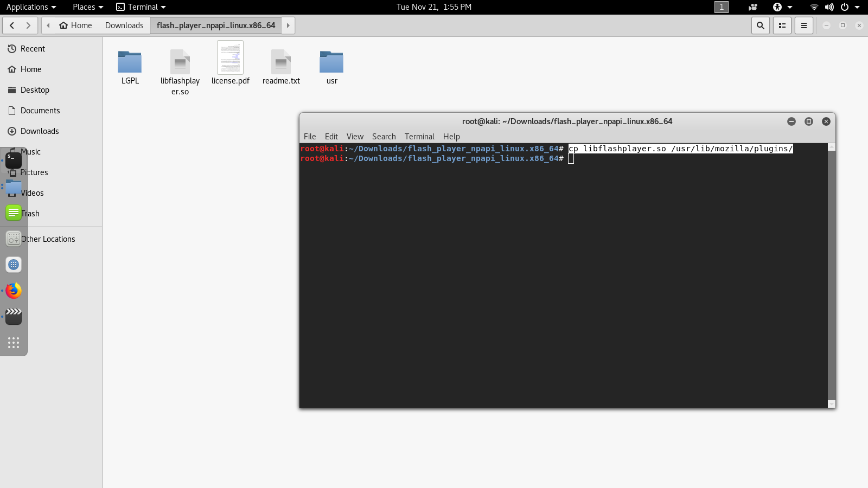Image resolution: width=868 pixels, height=488 pixels.
Task: Click the screen recorder icon in top bar
Action: pyautogui.click(x=752, y=7)
